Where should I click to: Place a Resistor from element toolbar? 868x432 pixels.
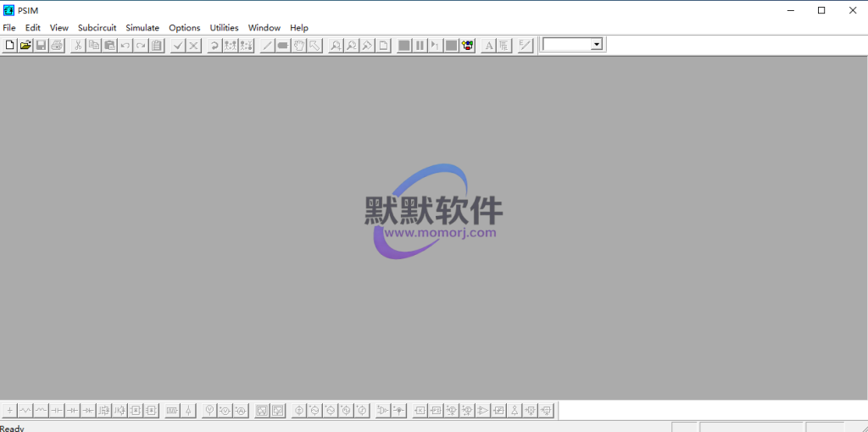point(25,411)
